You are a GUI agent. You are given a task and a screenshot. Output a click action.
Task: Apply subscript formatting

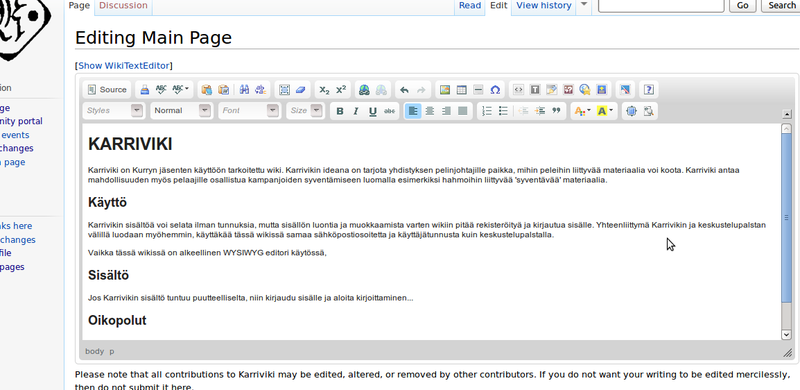click(324, 90)
